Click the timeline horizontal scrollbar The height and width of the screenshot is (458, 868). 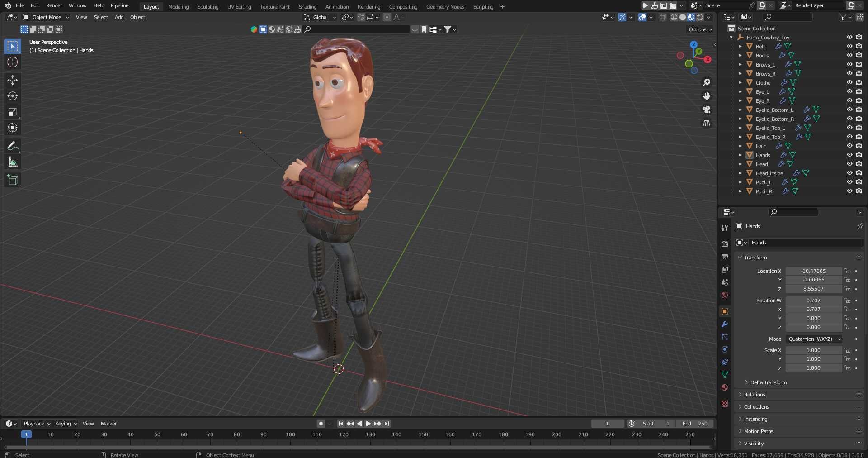359,447
